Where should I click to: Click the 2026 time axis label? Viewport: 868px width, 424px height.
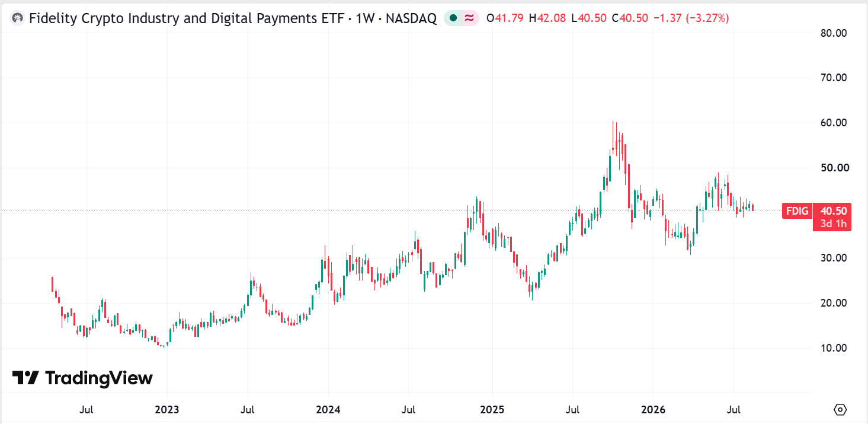(x=652, y=410)
